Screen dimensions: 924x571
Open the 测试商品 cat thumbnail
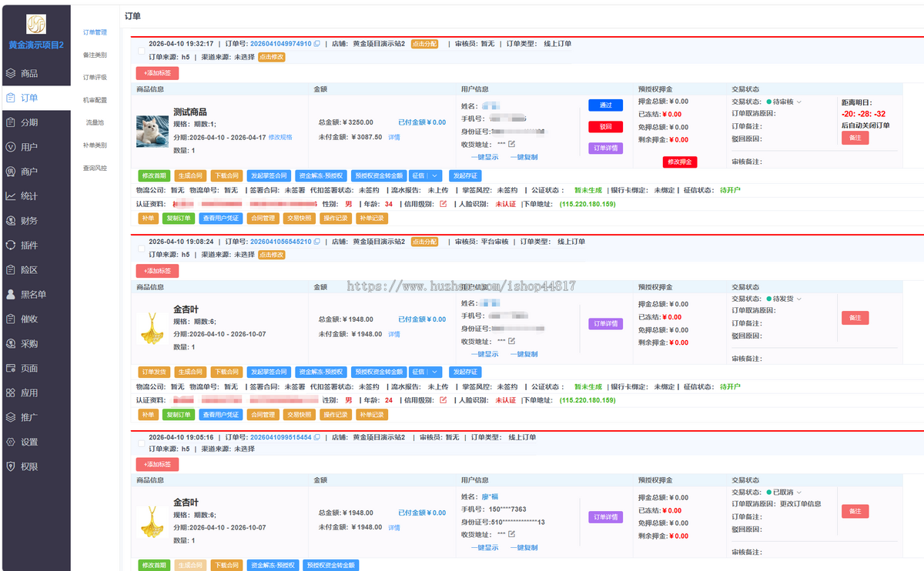pos(152,132)
